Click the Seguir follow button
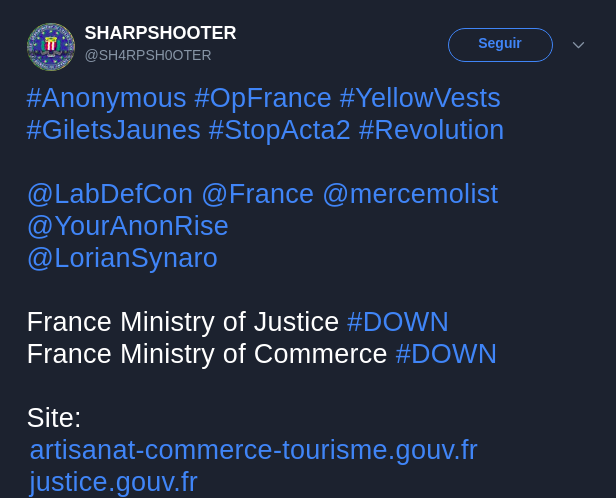Image resolution: width=616 pixels, height=498 pixels. point(500,45)
